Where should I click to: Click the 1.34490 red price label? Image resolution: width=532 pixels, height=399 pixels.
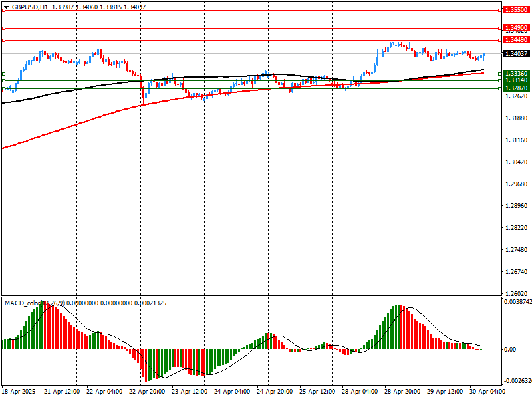tap(516, 40)
